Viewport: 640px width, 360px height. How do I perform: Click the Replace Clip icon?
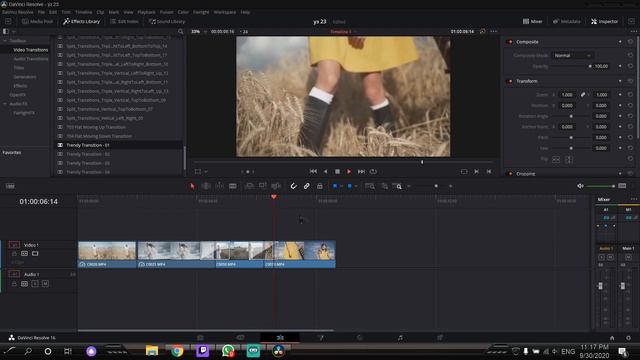pyautogui.click(x=276, y=186)
